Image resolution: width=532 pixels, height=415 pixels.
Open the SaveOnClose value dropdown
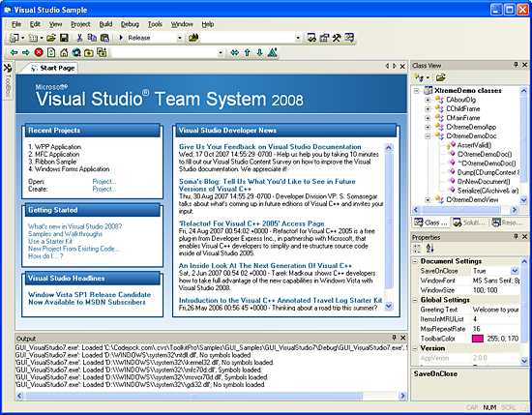515,271
